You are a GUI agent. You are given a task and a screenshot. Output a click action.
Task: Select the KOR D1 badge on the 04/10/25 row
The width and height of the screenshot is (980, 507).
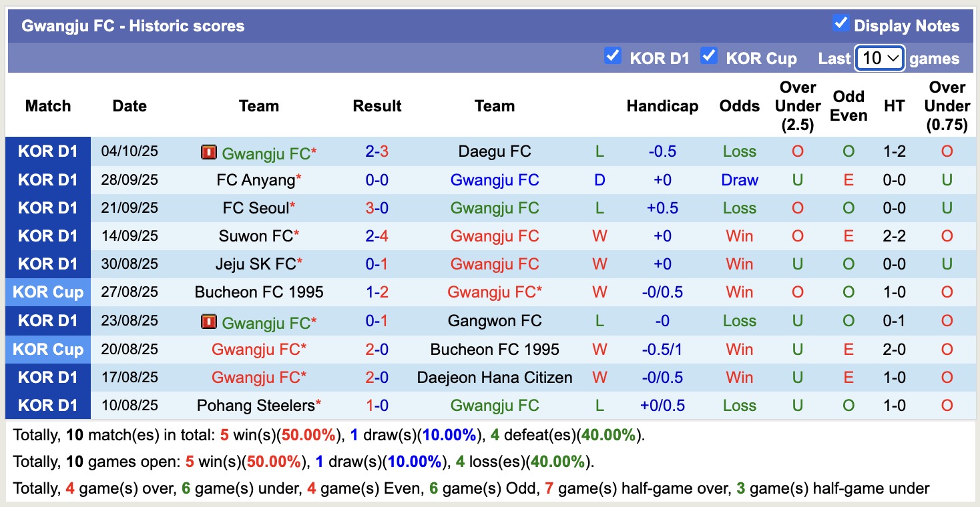47,151
